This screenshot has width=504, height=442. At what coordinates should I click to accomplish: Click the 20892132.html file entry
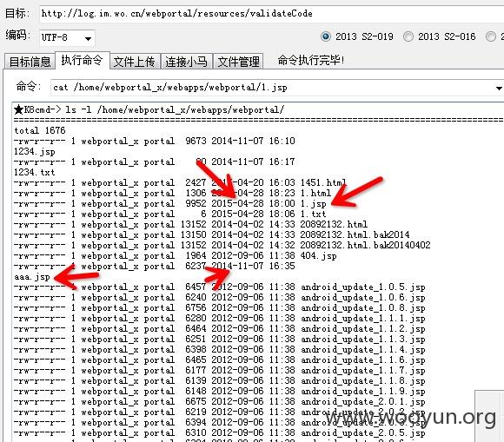[x=334, y=224]
